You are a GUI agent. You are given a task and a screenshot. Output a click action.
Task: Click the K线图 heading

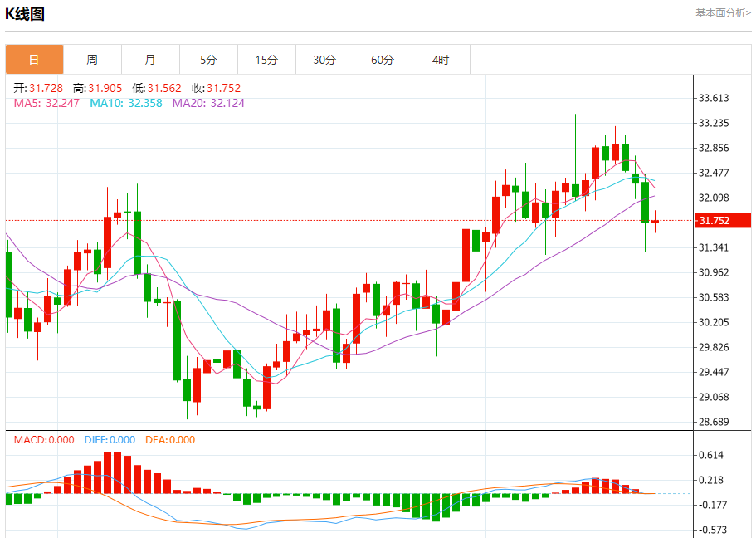point(25,14)
